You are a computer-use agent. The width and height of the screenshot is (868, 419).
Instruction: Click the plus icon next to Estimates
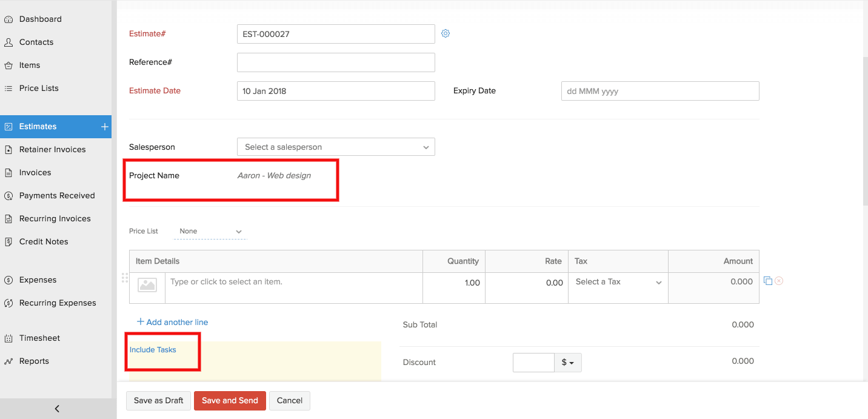pos(105,127)
